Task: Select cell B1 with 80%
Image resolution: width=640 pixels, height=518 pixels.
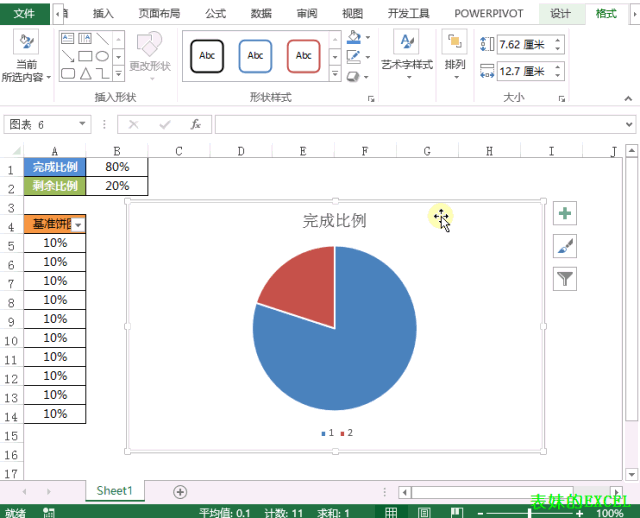Action: tap(117, 167)
